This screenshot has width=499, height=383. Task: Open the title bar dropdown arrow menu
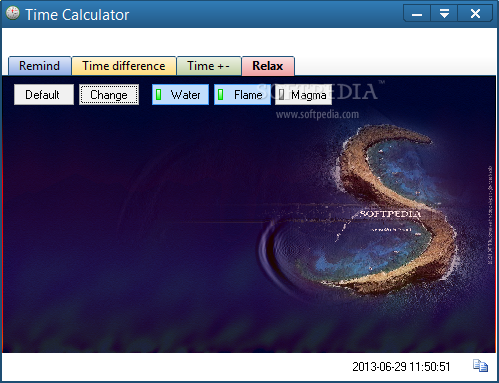(444, 14)
